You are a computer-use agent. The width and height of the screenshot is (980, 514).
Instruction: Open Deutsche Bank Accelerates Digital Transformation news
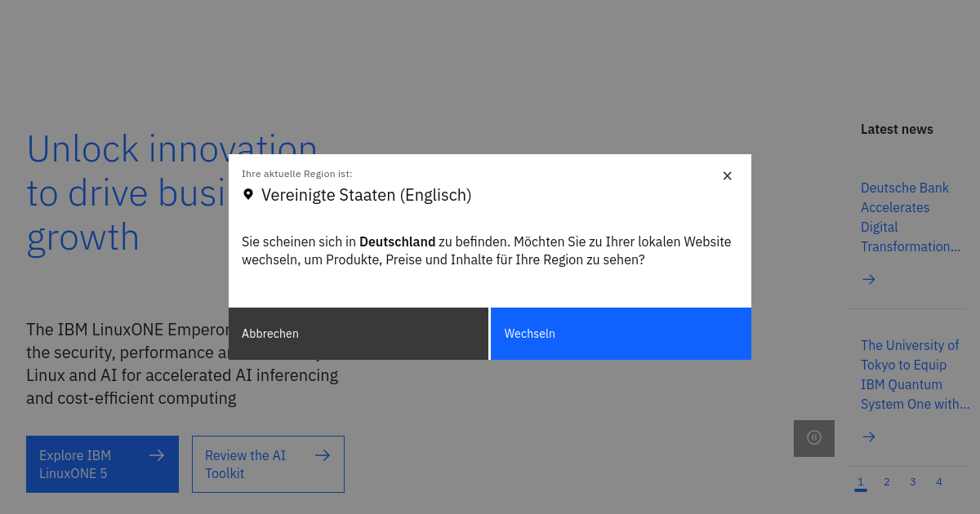click(911, 217)
